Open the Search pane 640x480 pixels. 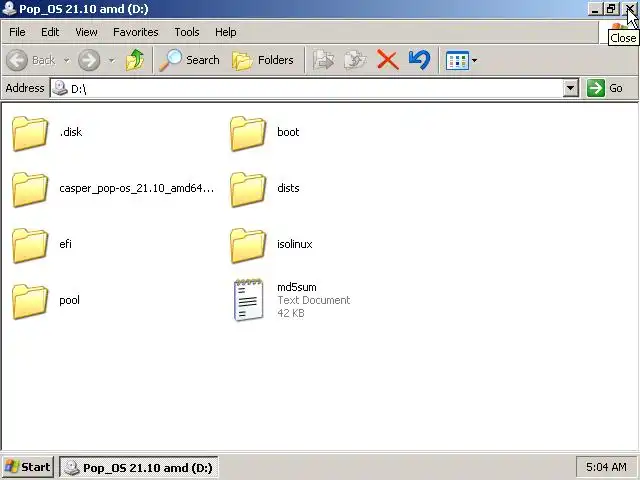click(189, 60)
